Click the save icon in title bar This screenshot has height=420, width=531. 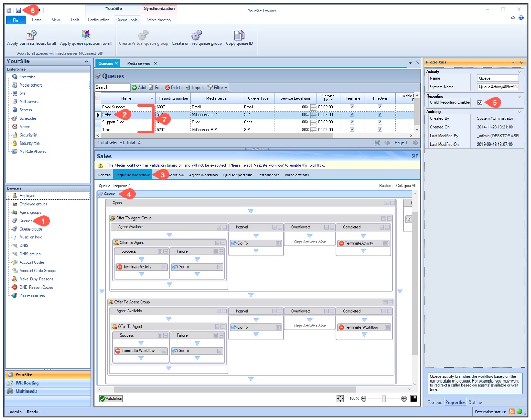18,10
